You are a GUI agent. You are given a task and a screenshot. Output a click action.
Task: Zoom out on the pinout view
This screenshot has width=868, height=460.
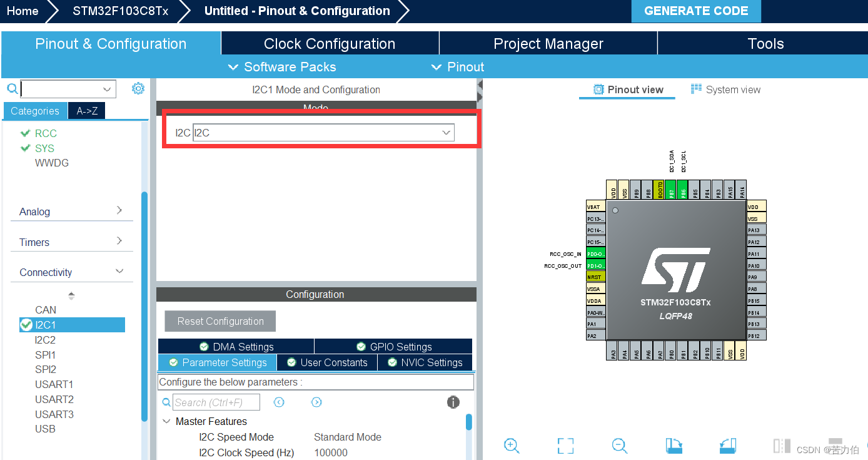tap(620, 446)
